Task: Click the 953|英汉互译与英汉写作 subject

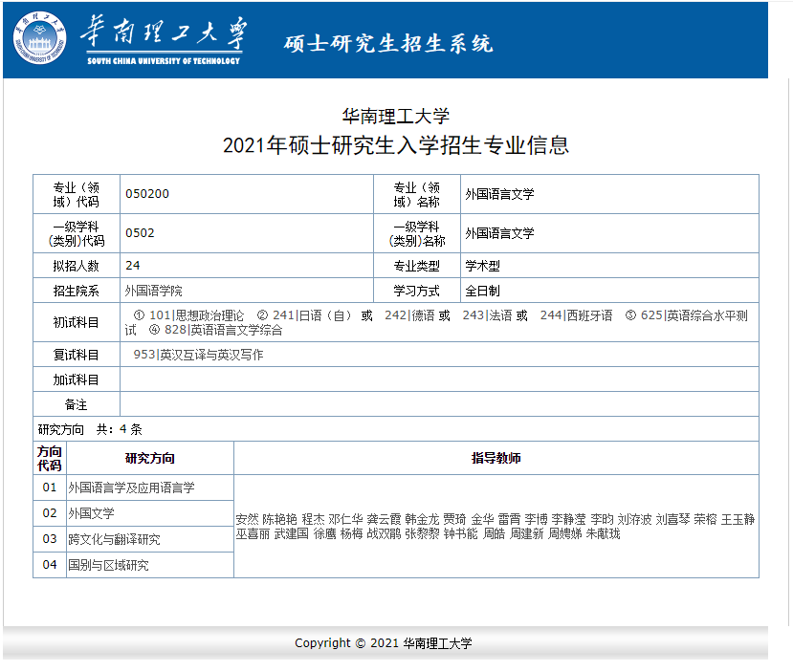Action: point(198,356)
